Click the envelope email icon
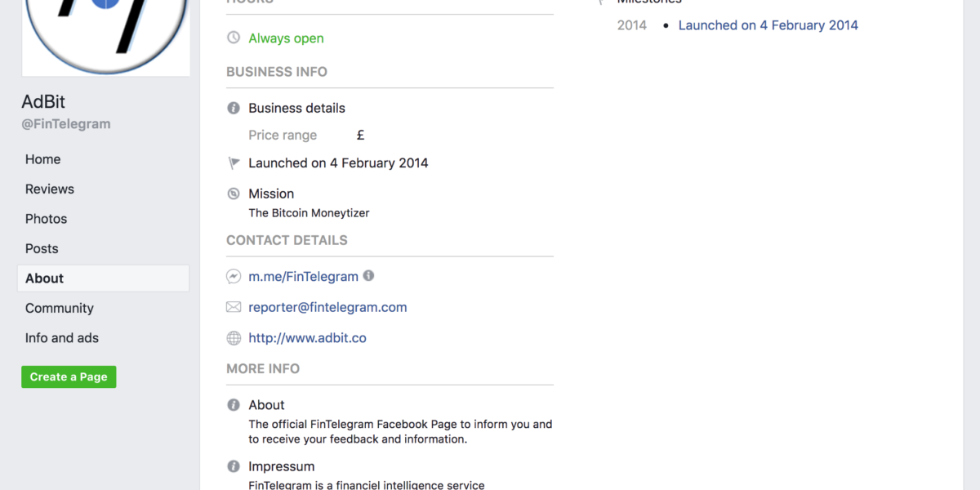 (x=234, y=307)
